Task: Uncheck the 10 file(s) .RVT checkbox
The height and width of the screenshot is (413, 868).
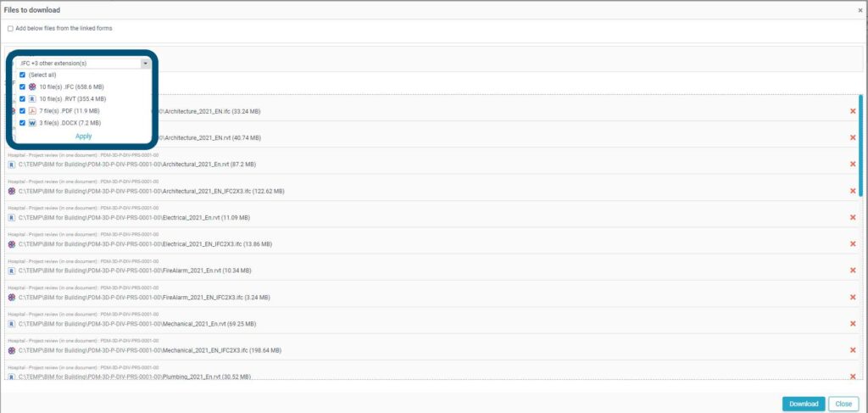Action: click(22, 98)
